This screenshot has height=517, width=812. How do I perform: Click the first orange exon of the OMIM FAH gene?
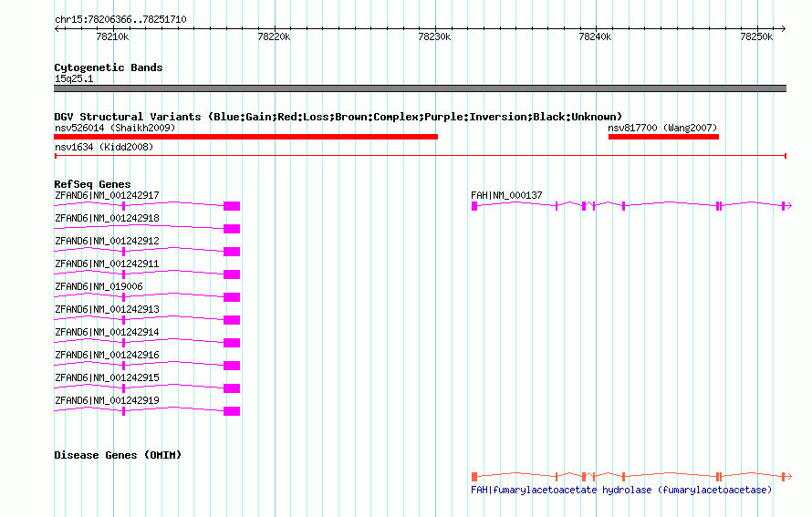point(474,477)
